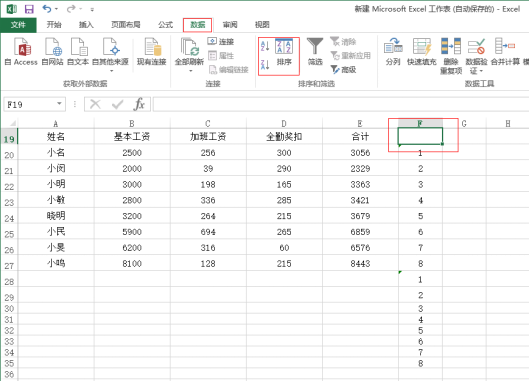Click the 全勤奖扣 header cell

coord(284,136)
